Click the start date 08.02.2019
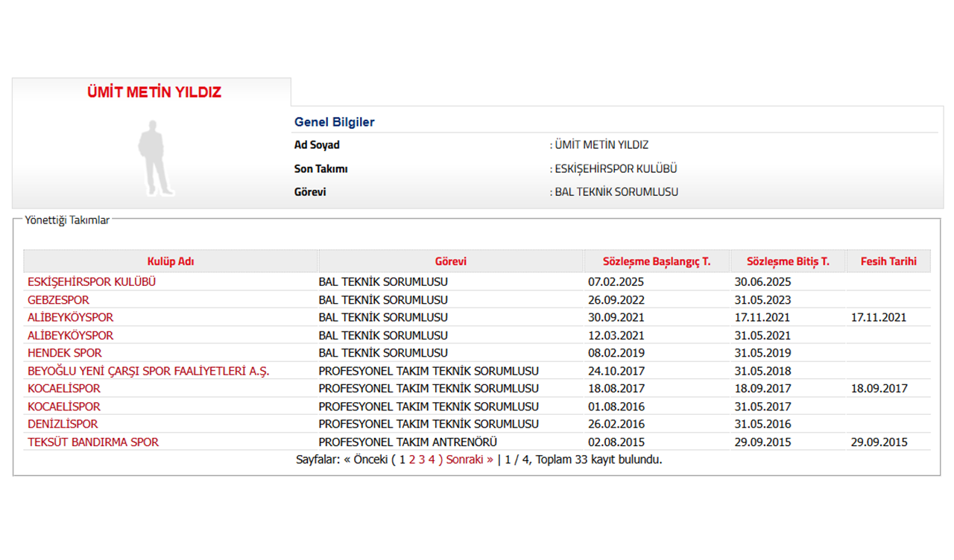The image size is (954, 560). click(616, 353)
